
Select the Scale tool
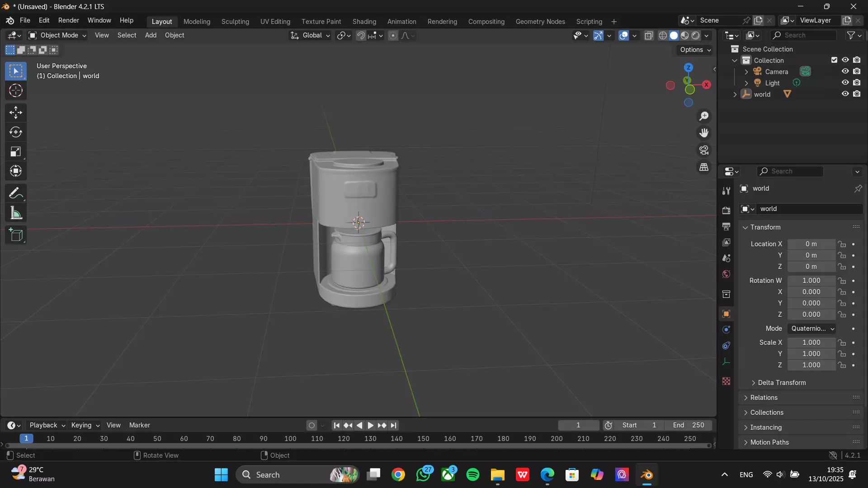coord(16,151)
